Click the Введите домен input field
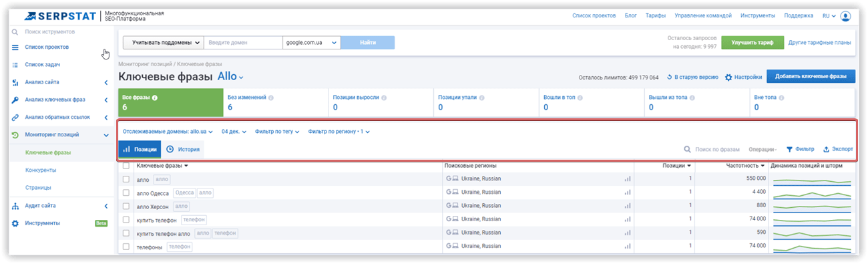Viewport: 868px width, 264px height. (243, 43)
